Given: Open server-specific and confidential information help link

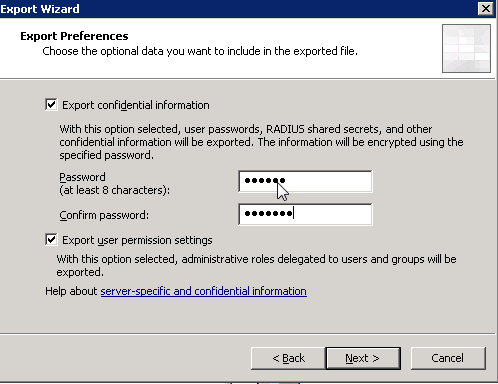Looking at the screenshot, I should point(204,291).
